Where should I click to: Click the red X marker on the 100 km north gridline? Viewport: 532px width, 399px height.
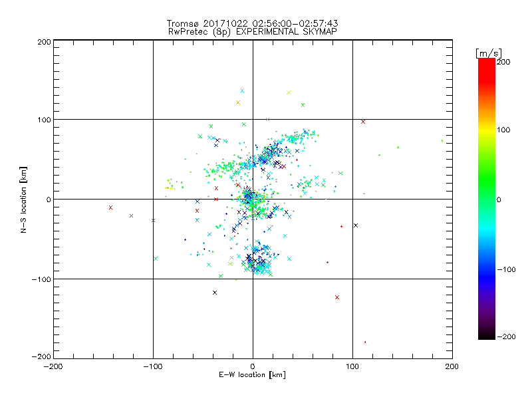click(x=363, y=122)
